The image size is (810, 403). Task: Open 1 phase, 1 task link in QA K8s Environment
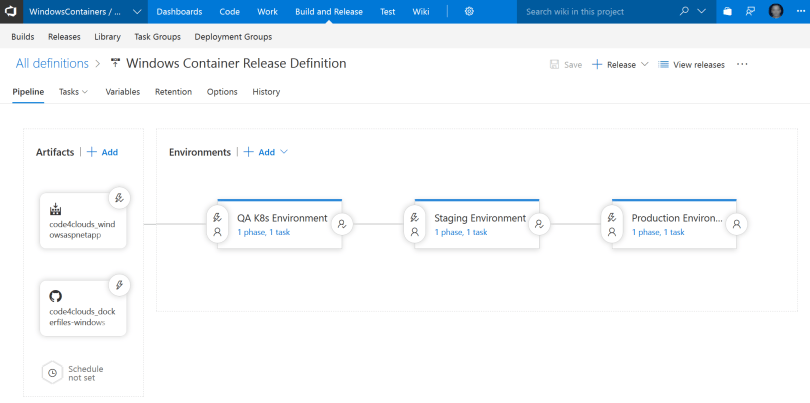click(x=263, y=232)
